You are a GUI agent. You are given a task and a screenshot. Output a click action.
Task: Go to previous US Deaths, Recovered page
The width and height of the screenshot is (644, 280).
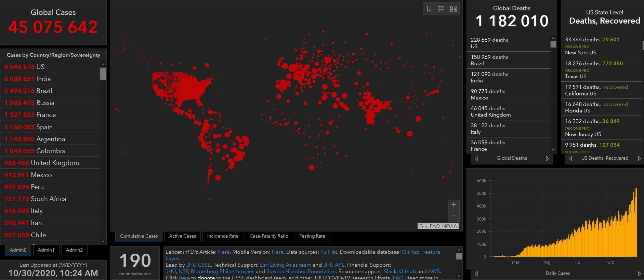pyautogui.click(x=570, y=158)
